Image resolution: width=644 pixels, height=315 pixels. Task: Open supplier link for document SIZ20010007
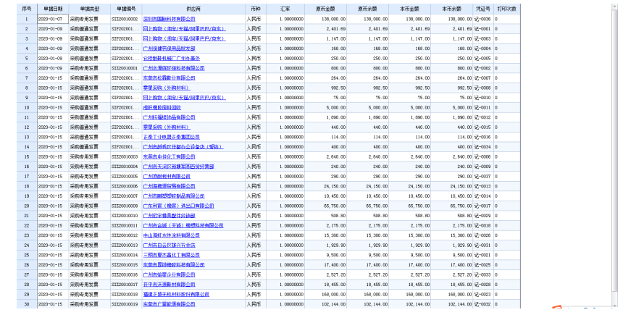click(x=174, y=196)
